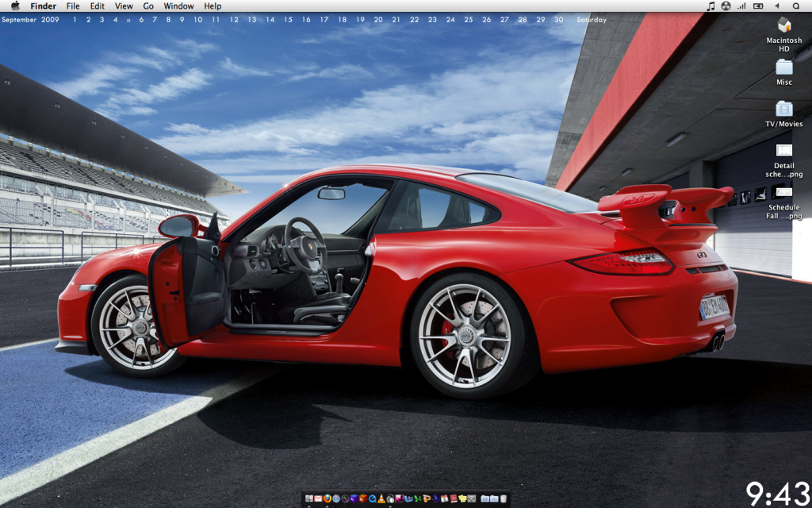
Task: Launch Firefox from the Dock
Action: 327,498
